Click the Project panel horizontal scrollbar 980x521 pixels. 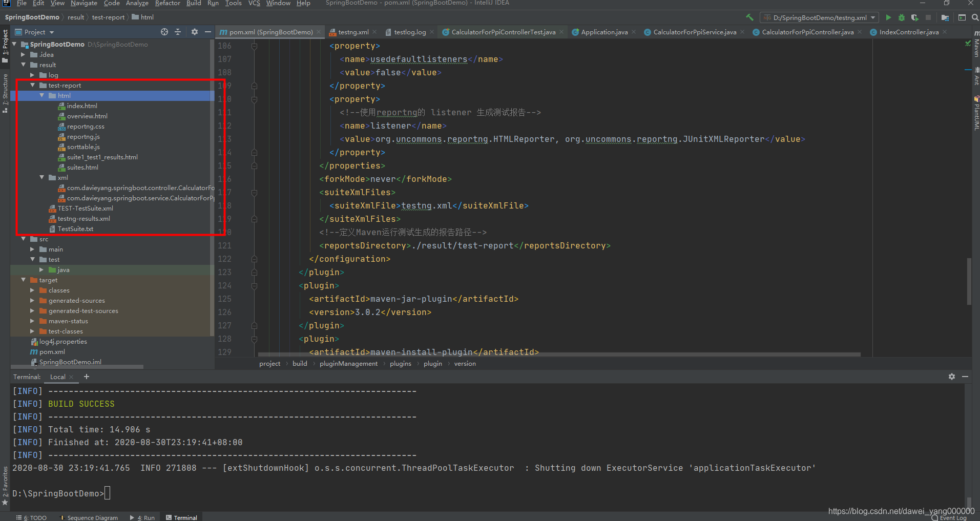point(77,367)
